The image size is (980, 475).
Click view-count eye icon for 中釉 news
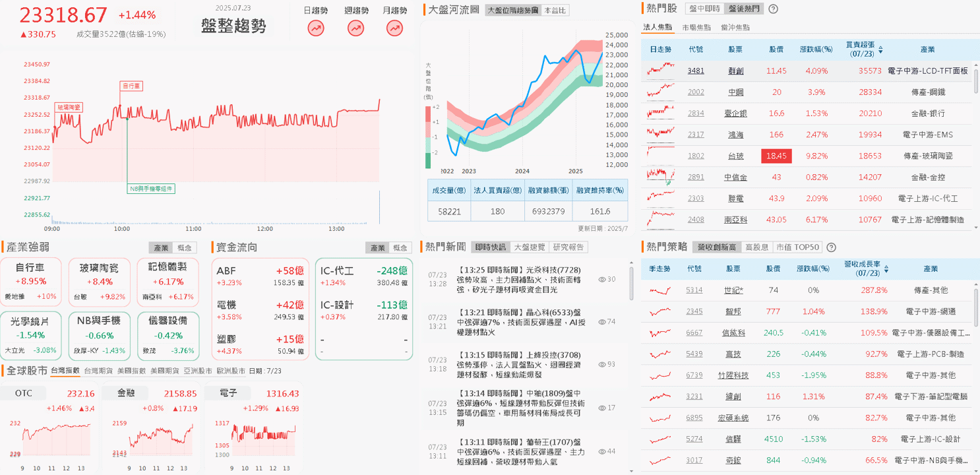point(602,408)
